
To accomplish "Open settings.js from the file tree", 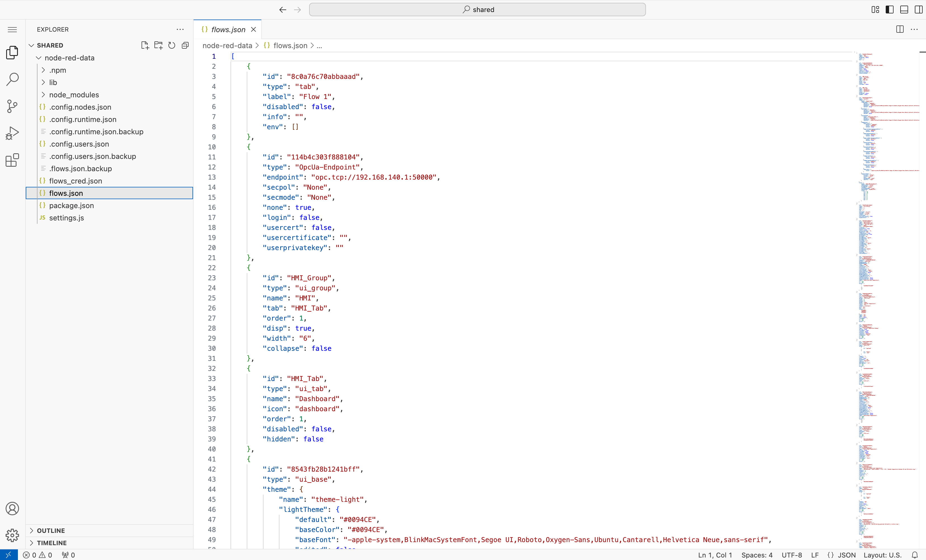I will click(67, 218).
